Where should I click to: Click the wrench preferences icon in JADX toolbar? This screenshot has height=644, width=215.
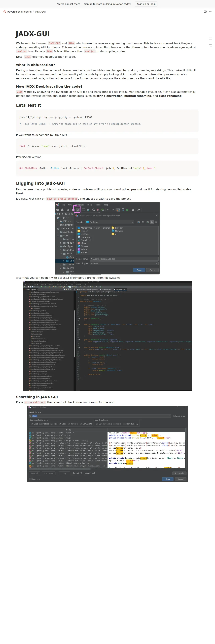tap(138, 210)
